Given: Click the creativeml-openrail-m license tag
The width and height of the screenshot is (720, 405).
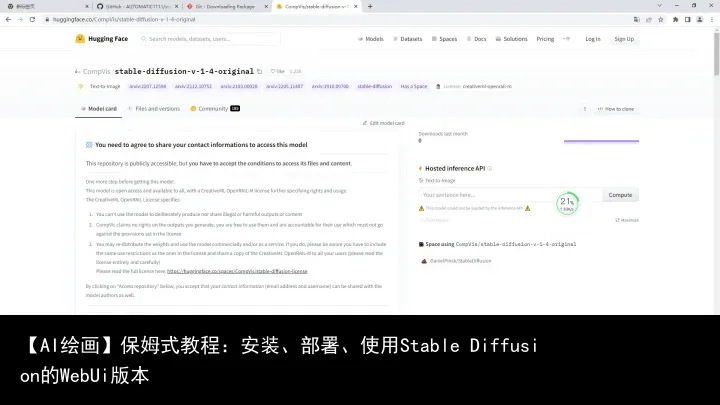Looking at the screenshot, I should (x=473, y=86).
